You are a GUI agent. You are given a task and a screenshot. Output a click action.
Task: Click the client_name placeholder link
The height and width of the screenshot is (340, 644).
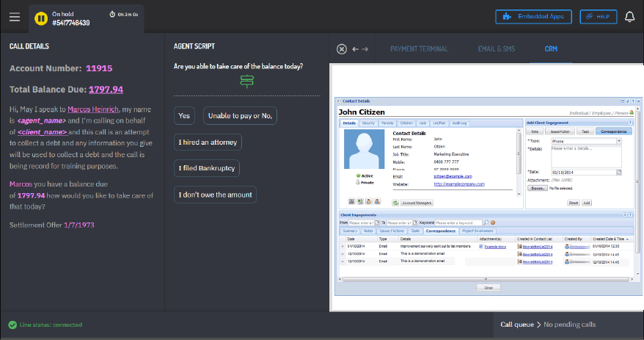click(43, 132)
